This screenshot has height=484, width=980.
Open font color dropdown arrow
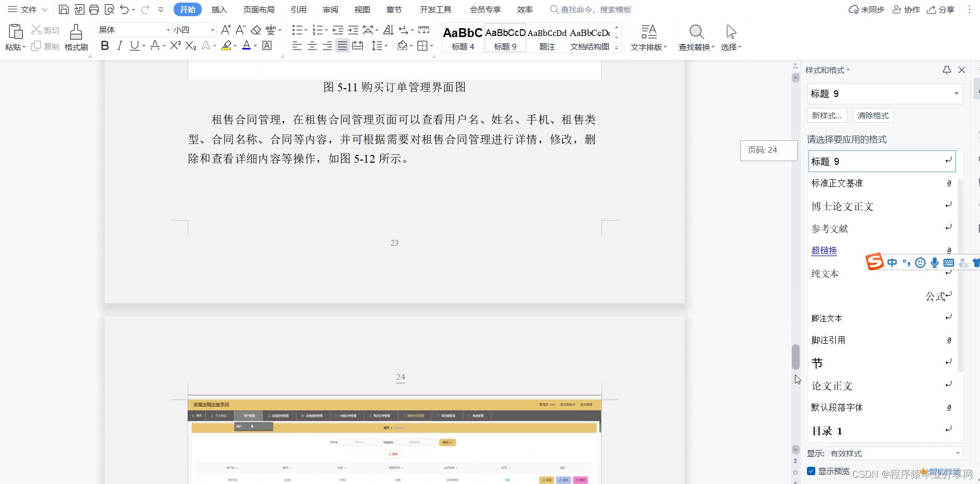tap(255, 46)
